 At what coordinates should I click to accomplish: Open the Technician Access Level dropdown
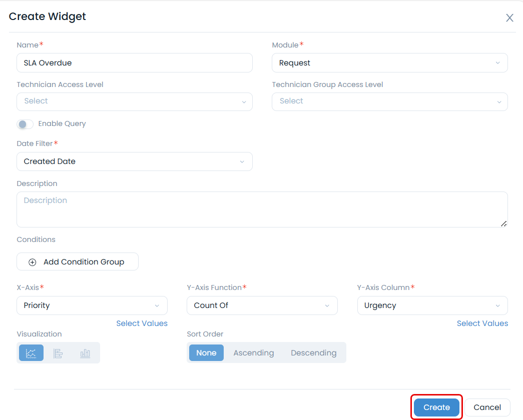[135, 101]
